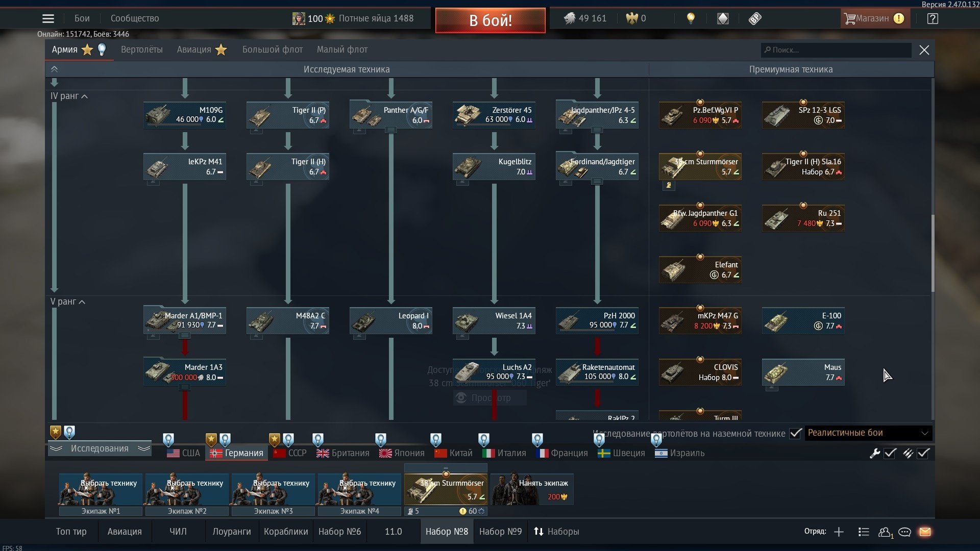The image size is (980, 551).
Task: Click the lightbulb icon in top bar
Action: tap(691, 19)
